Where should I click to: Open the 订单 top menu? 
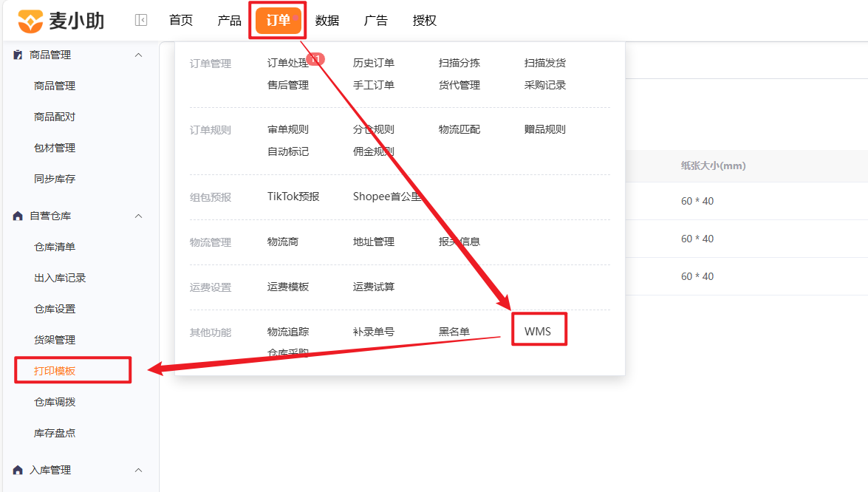278,21
